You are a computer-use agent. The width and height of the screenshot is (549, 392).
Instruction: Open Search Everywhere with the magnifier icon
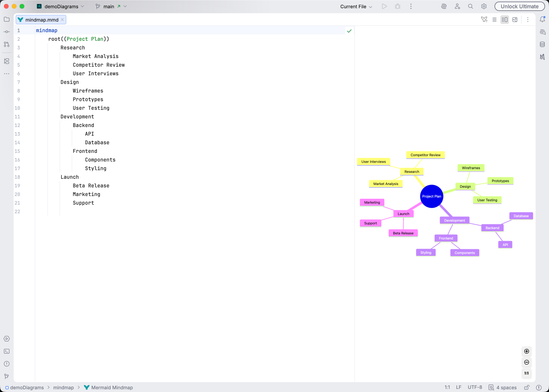(470, 6)
